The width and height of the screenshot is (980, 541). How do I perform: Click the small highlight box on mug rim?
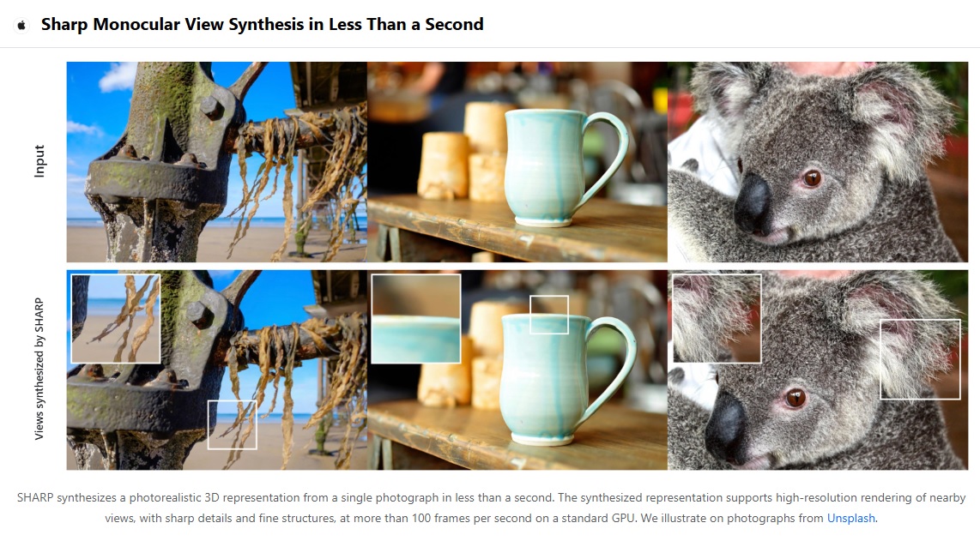click(x=548, y=315)
